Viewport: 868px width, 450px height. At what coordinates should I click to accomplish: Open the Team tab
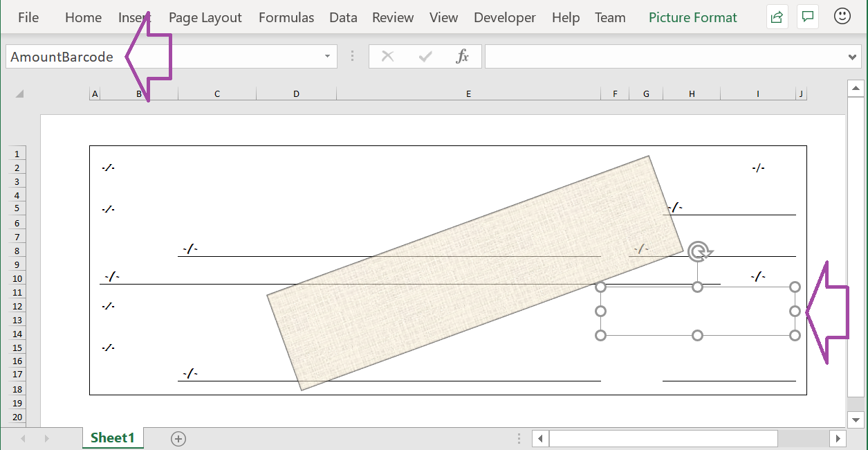pyautogui.click(x=610, y=18)
